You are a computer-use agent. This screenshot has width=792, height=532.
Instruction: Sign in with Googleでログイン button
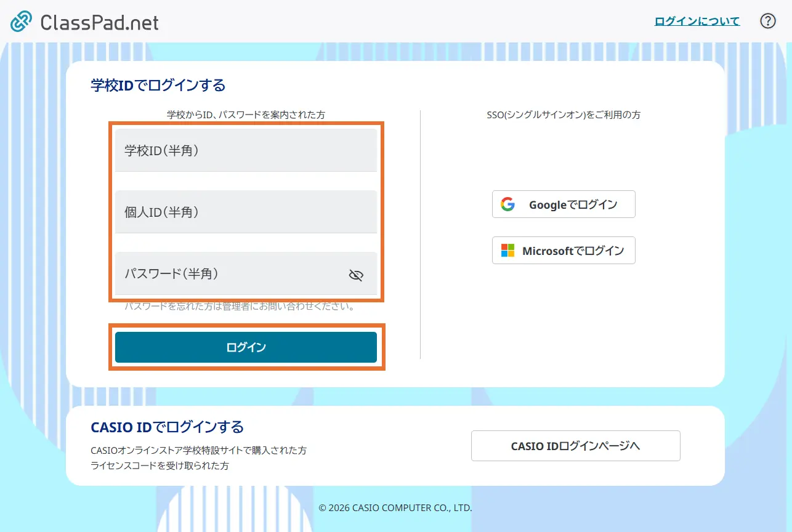coord(564,204)
